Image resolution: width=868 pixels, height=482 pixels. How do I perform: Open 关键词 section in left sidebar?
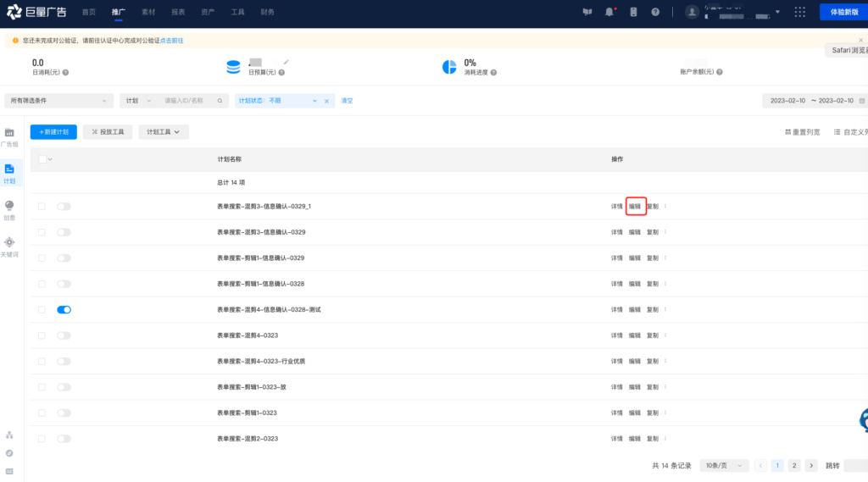pos(9,247)
